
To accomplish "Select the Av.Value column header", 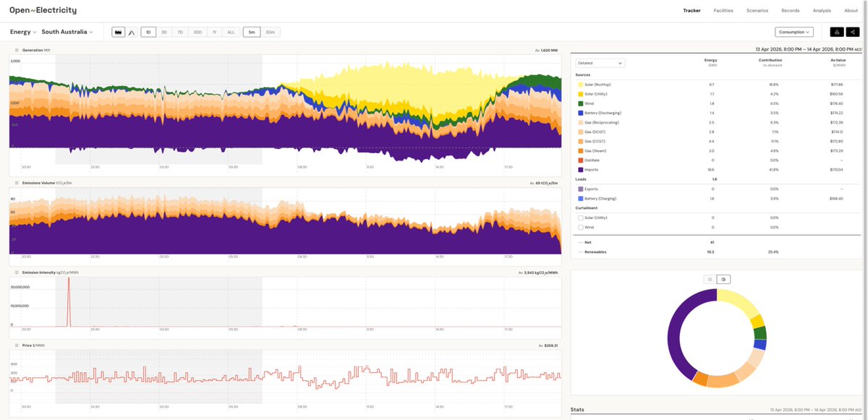I will [837, 61].
